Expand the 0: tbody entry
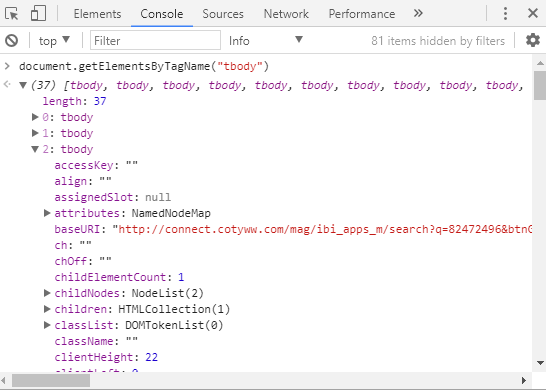546x390 pixels. tap(35, 117)
